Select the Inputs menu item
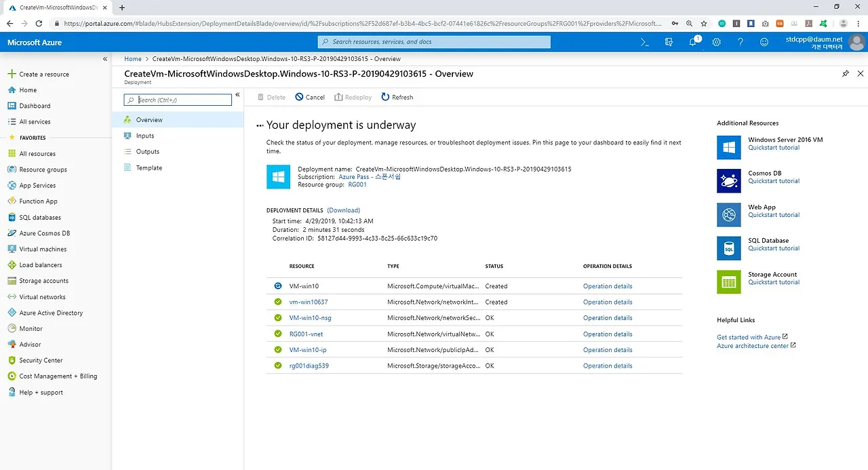The height and width of the screenshot is (470, 868). (178, 136)
